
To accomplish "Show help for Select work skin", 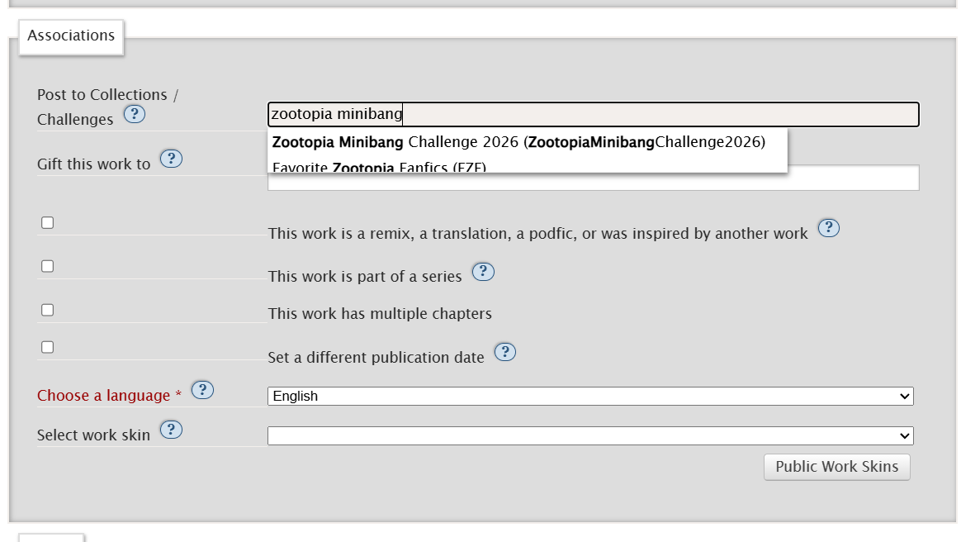I will click(171, 430).
